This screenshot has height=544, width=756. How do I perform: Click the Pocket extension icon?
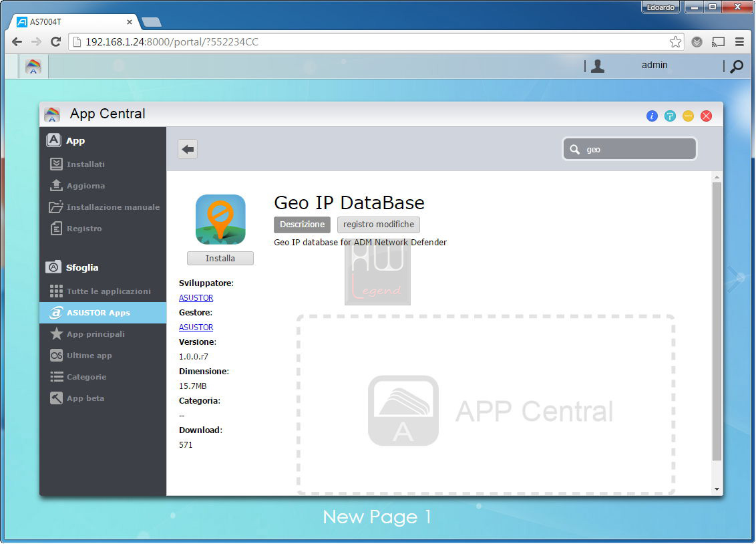coord(697,42)
